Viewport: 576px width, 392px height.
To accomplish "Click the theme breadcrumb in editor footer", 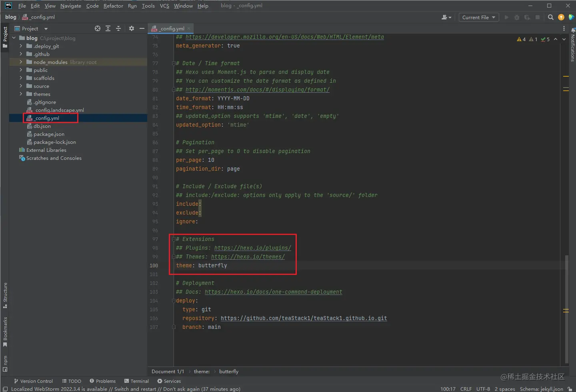I will pos(202,371).
